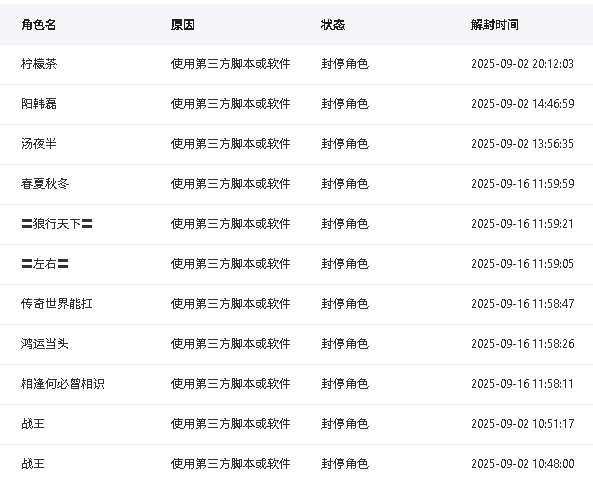Select the 柠檬茶 role name cell
Screen dimensions: 593x484
click(x=39, y=64)
